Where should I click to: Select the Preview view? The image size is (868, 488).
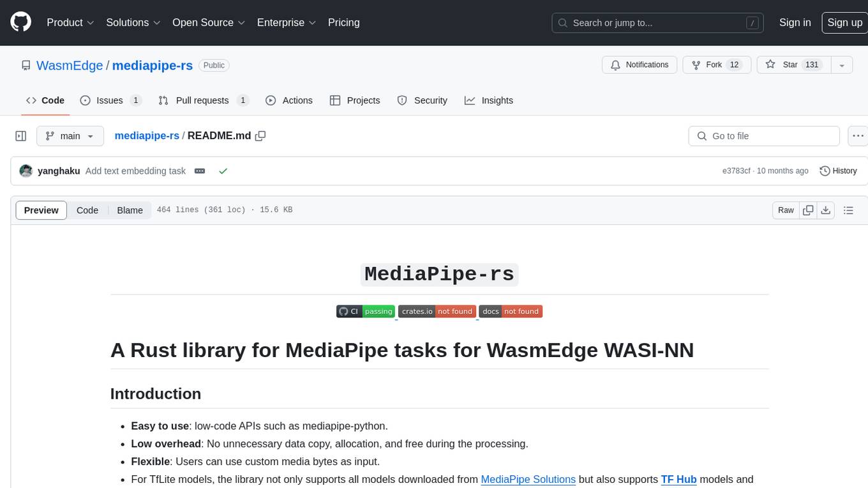[41, 210]
